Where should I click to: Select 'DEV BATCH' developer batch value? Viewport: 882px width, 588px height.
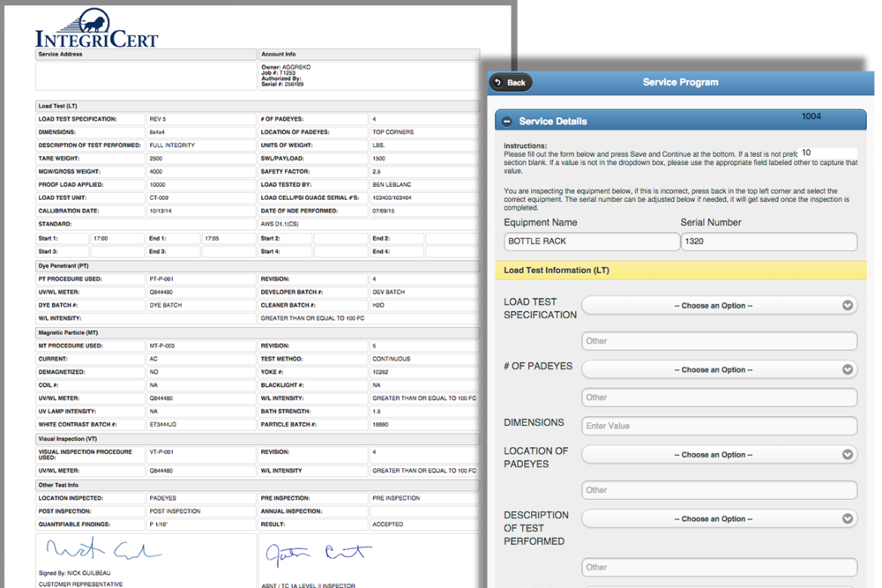pyautogui.click(x=388, y=293)
